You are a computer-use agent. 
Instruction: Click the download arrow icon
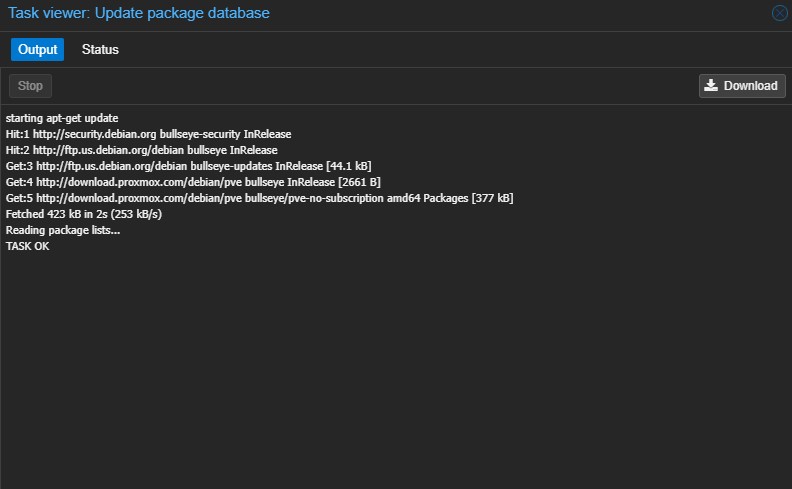711,86
